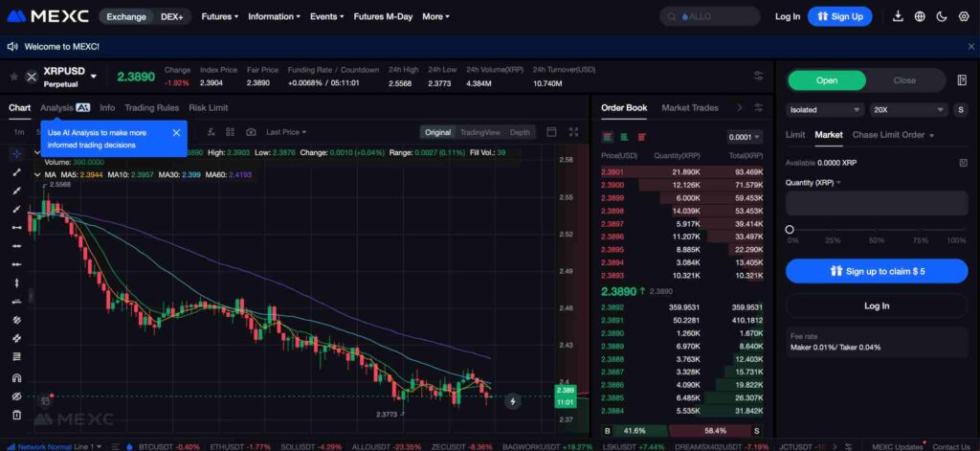This screenshot has width=980, height=451.
Task: Open the language globe icon
Action: pyautogui.click(x=920, y=16)
